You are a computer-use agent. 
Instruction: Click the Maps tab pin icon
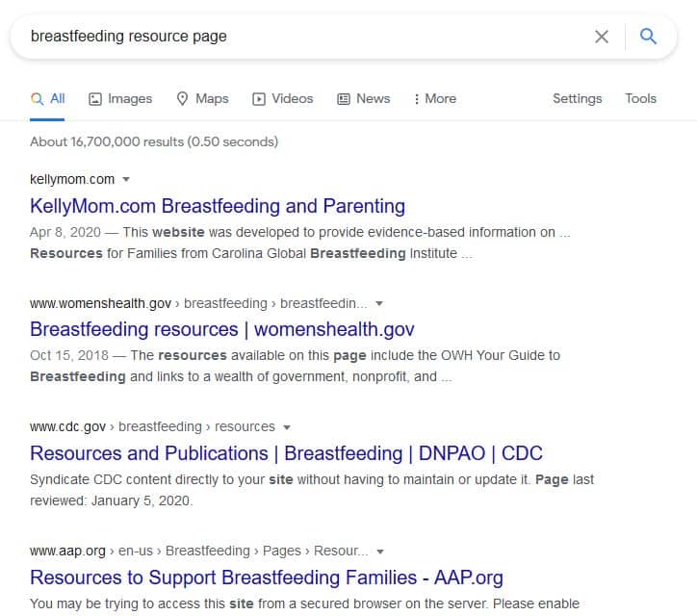(x=183, y=98)
